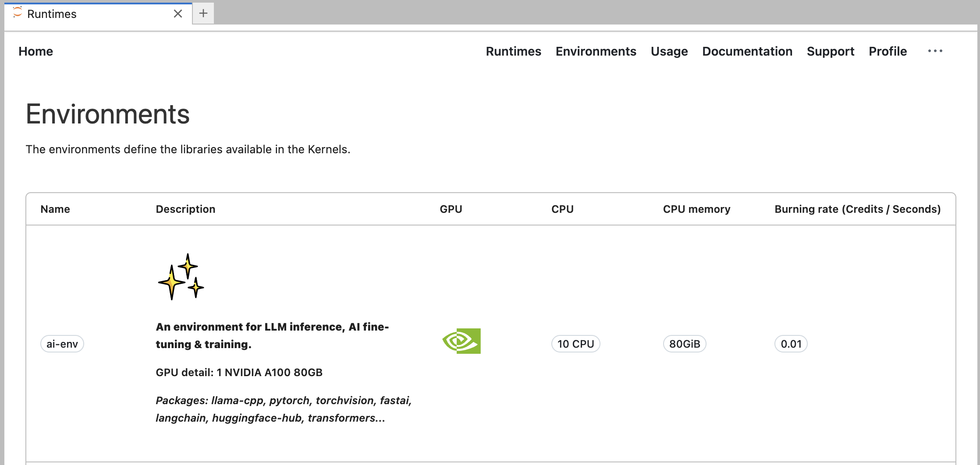This screenshot has width=980, height=465.
Task: Click the CPU memory column header
Action: (x=696, y=209)
